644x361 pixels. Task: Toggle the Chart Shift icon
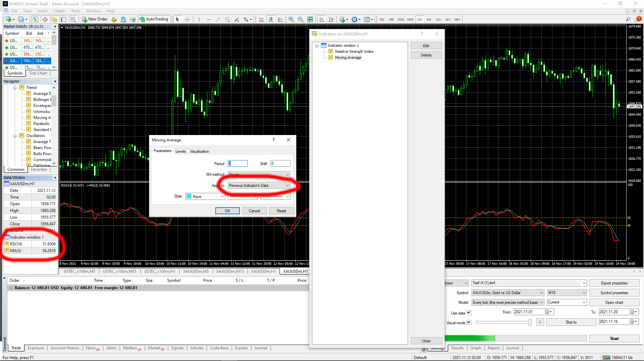[331, 19]
